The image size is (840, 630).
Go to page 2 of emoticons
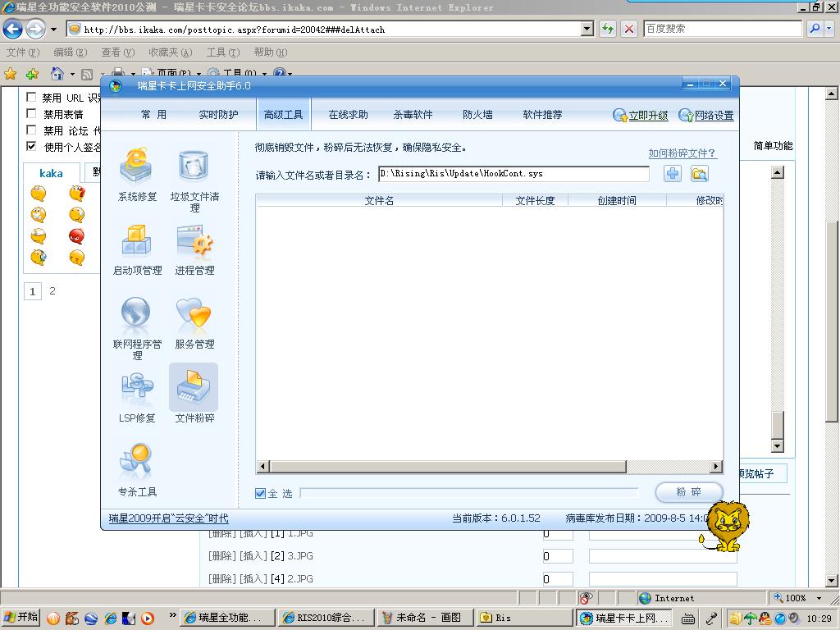[x=52, y=291]
